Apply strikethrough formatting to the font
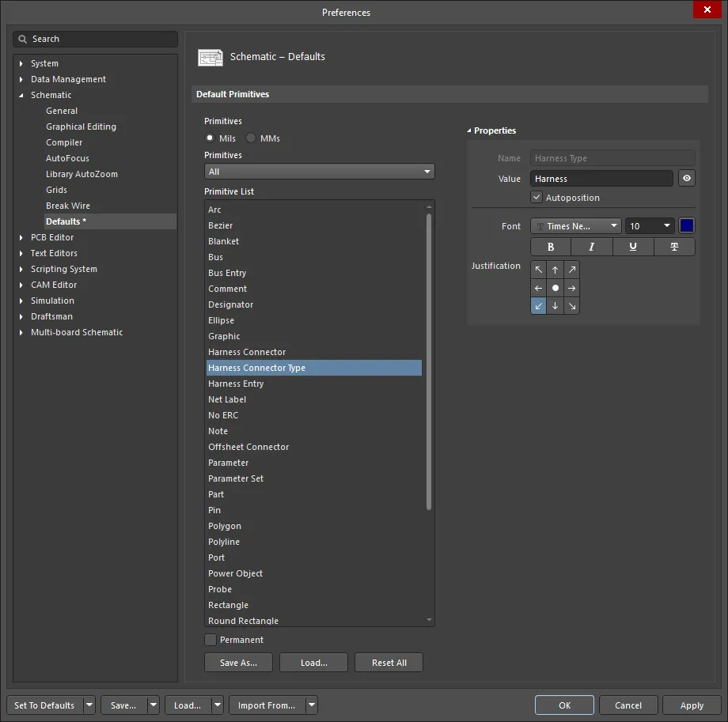Image resolution: width=728 pixels, height=722 pixels. pos(674,247)
